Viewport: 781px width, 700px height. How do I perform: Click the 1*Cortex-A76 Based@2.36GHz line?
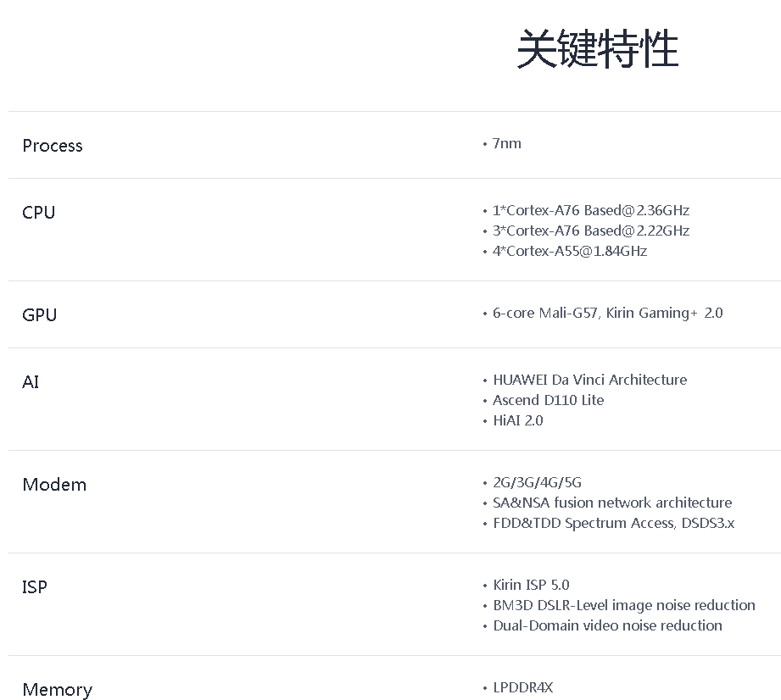pyautogui.click(x=591, y=210)
